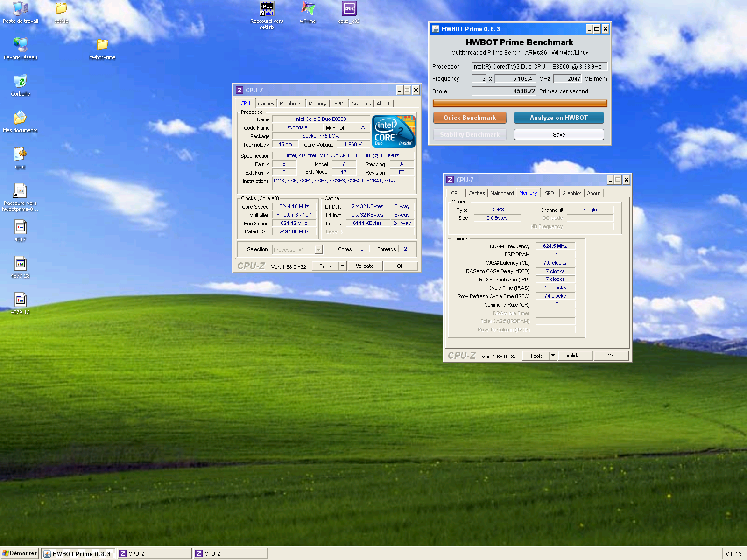Viewport: 747px width, 560px height.
Task: Click OK in CPU-Z Memory window
Action: (611, 356)
